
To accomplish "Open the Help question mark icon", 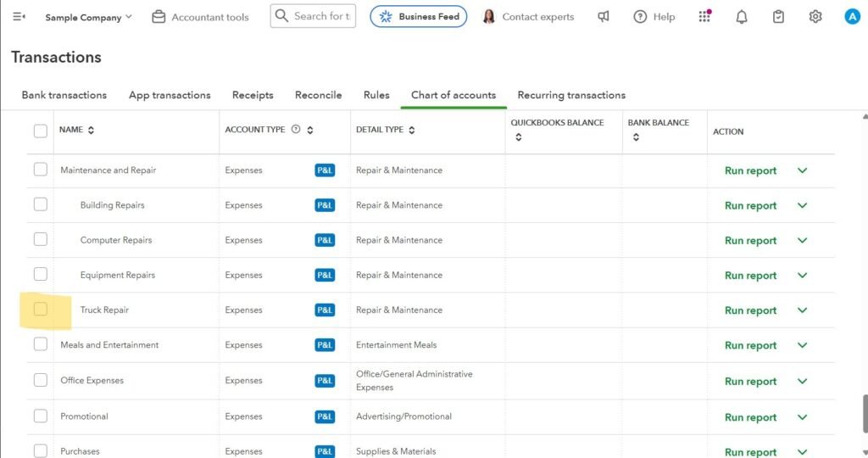I will [x=640, y=17].
